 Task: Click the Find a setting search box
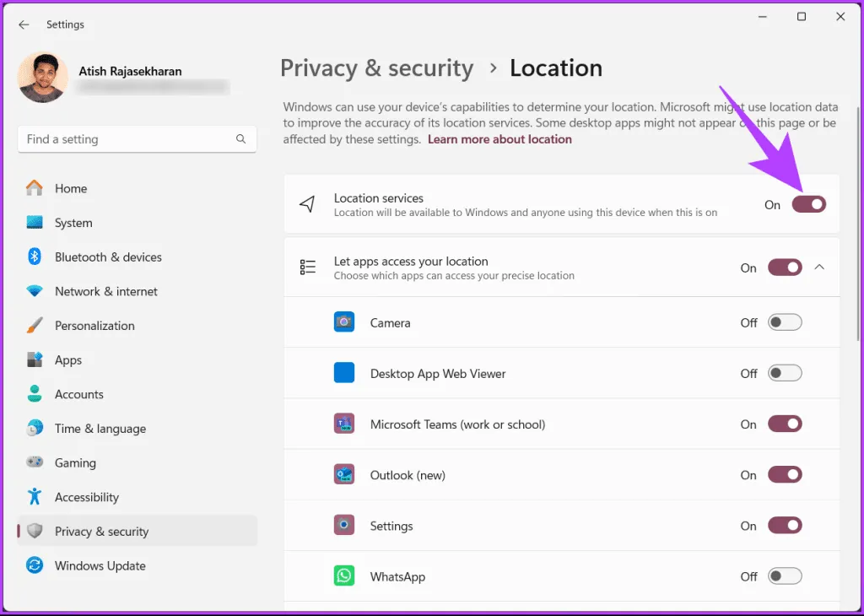127,139
